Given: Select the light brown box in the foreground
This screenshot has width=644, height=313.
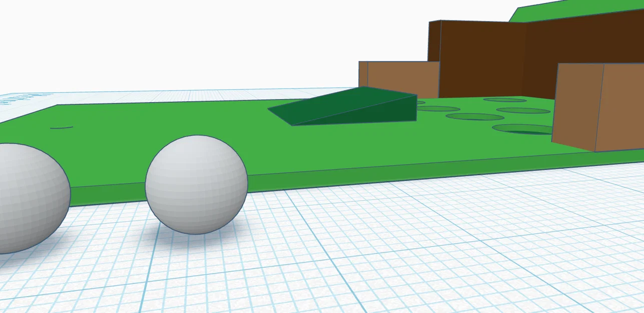Looking at the screenshot, I should [598, 107].
